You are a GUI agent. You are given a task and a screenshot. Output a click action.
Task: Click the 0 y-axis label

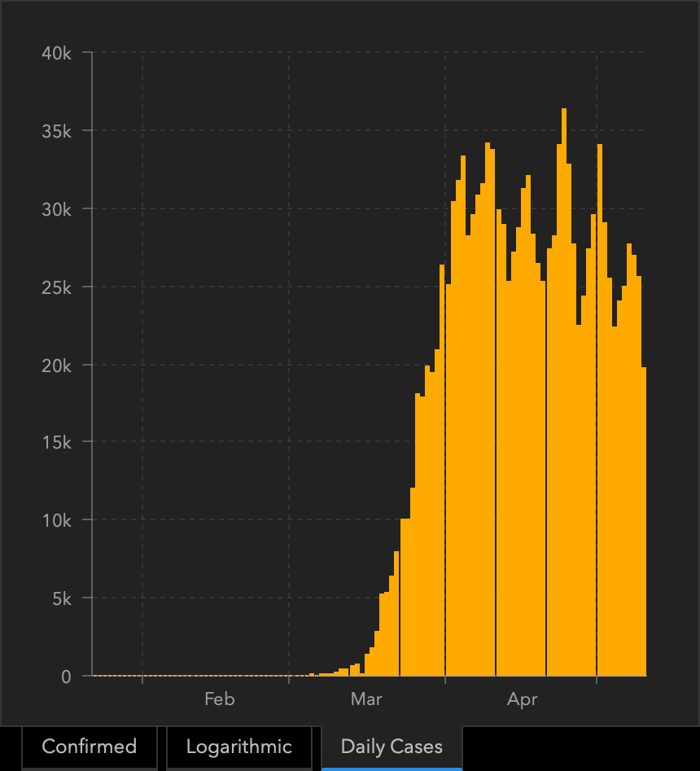(x=67, y=677)
